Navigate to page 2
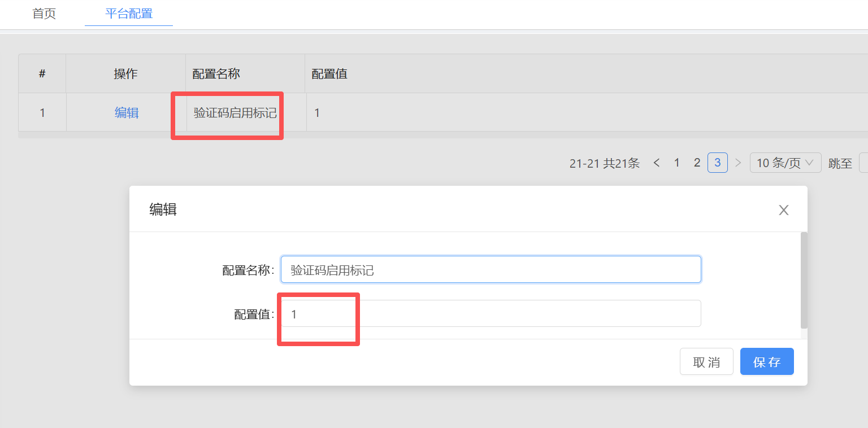 point(697,163)
